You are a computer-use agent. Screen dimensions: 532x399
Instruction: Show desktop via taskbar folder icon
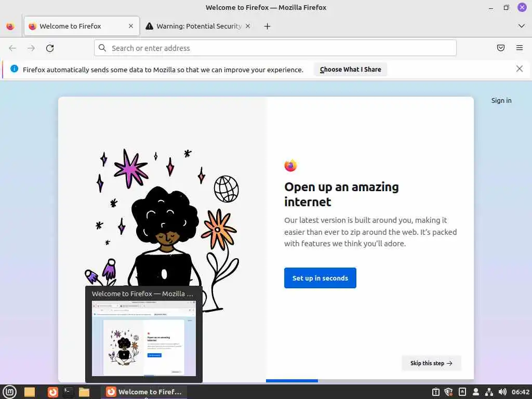(x=30, y=392)
